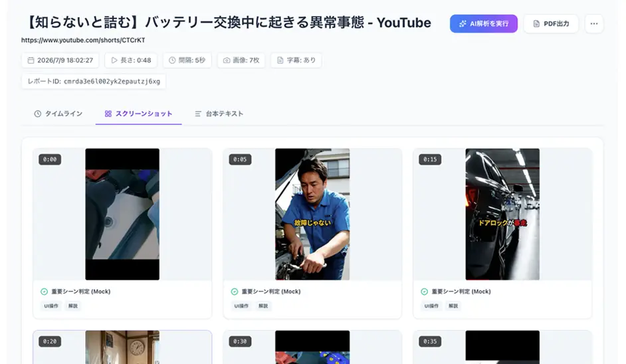Click the レポートID text chip
Screen dimensions: 626x364
click(x=94, y=82)
